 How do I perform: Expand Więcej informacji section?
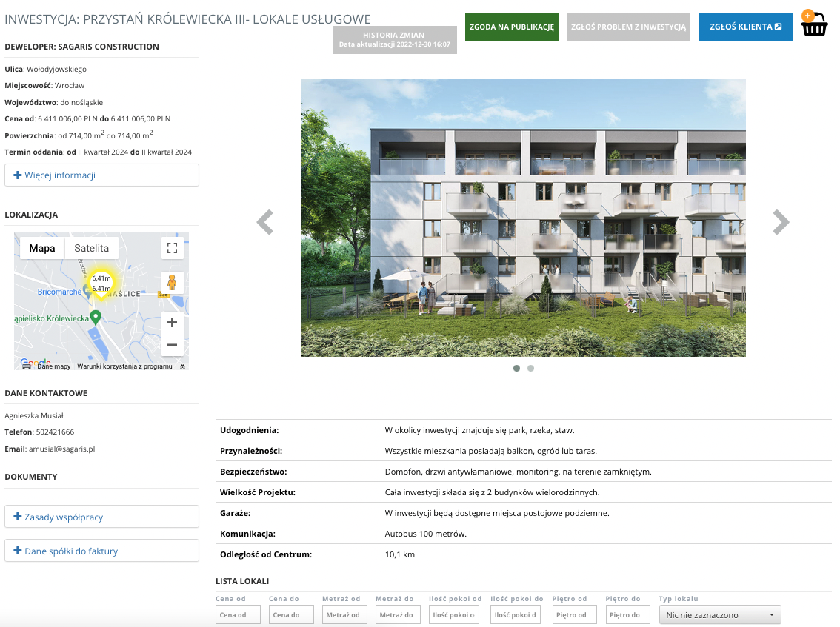(x=101, y=175)
